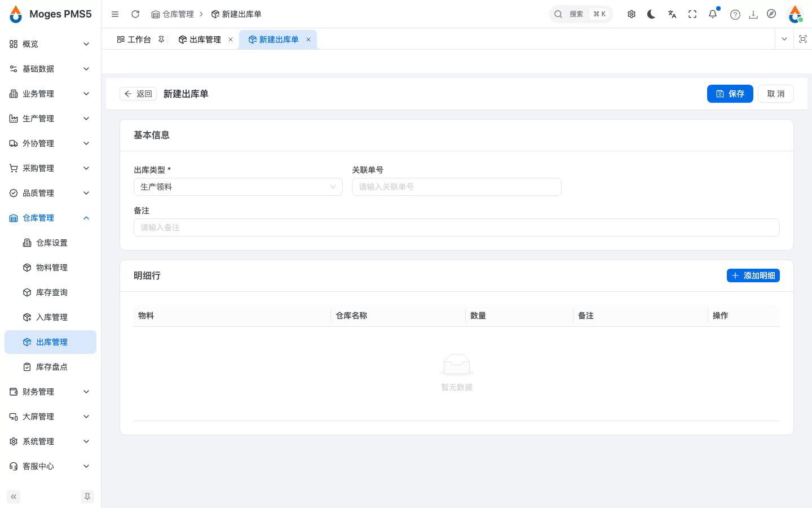The width and height of the screenshot is (812, 508).
Task: Open 库存盘点 in sidebar
Action: (50, 367)
